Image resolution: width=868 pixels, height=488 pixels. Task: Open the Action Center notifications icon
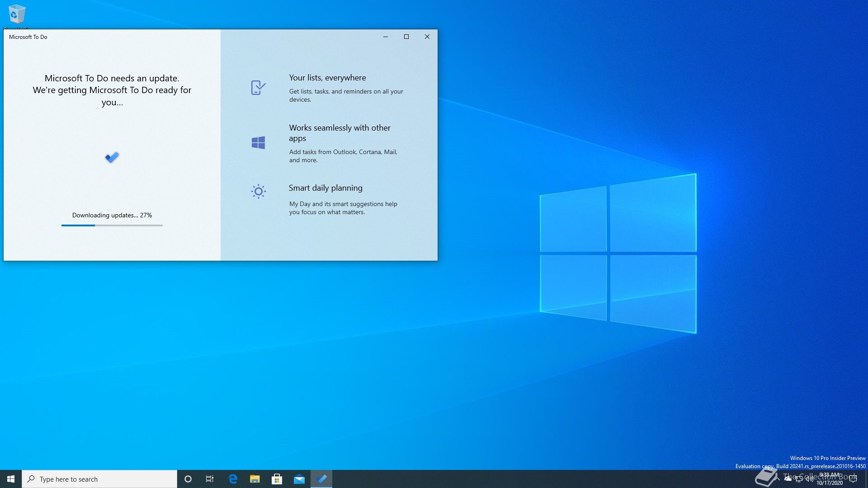click(853, 479)
